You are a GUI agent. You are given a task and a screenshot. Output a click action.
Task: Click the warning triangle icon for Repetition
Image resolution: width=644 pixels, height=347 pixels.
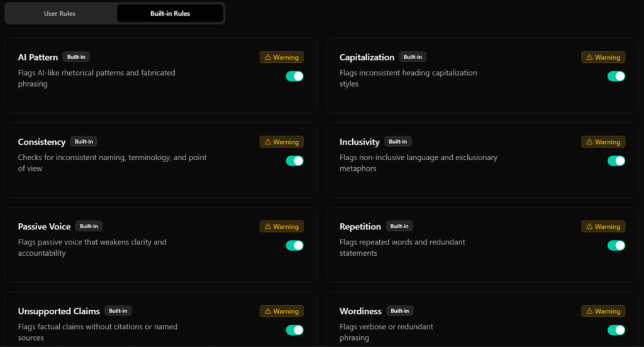[589, 226]
